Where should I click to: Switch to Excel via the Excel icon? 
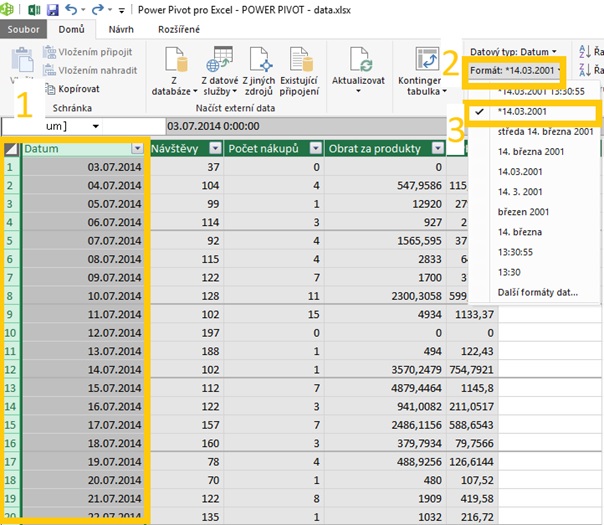click(34, 10)
